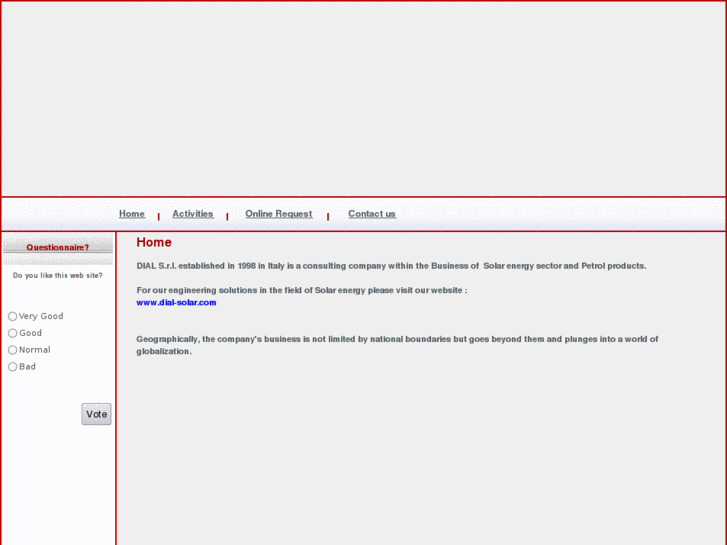Viewport: 727px width, 545px height.
Task: Click the paragraph starting 'DIAL S.r.l. established'
Action: click(391, 266)
